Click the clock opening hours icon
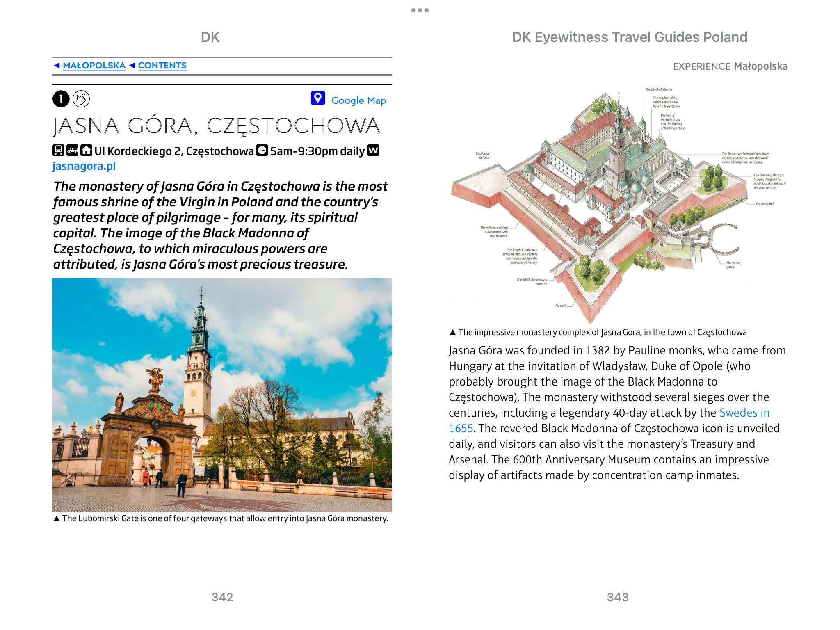The height and width of the screenshot is (630, 840). [x=262, y=151]
